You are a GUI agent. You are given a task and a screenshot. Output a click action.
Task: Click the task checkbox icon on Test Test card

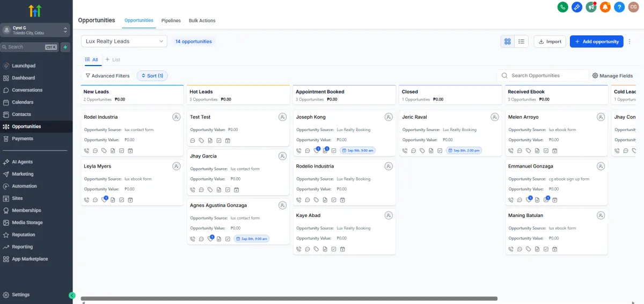219,141
